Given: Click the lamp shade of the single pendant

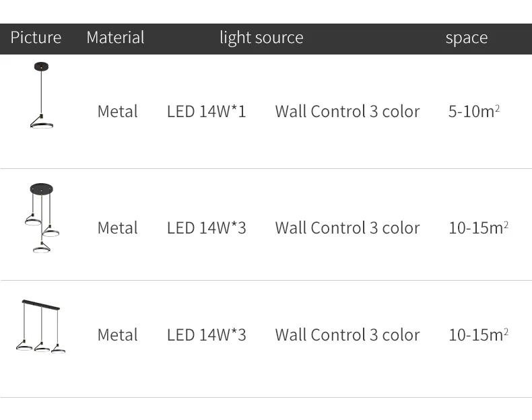Looking at the screenshot, I should [x=42, y=123].
